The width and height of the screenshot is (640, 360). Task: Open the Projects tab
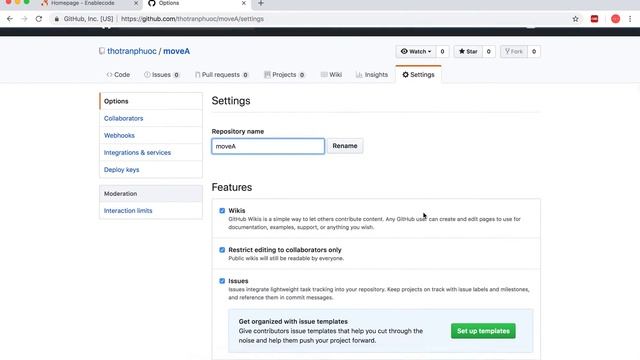tap(284, 75)
